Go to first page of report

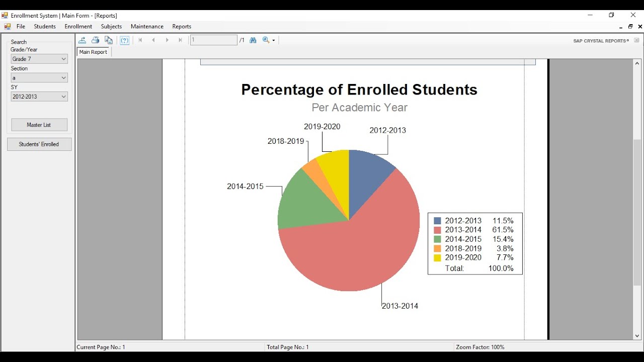[140, 40]
